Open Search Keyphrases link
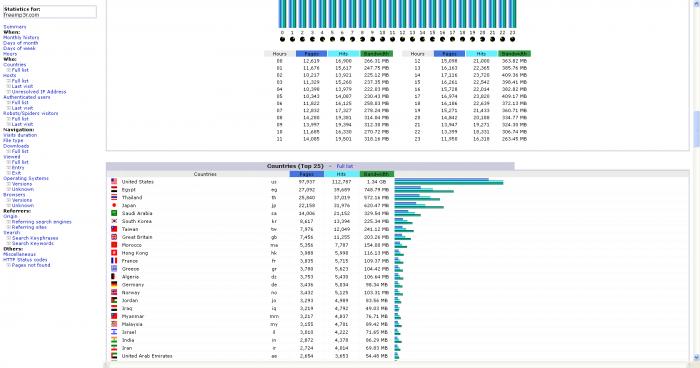Screen dimensions: 700x368 (x=35, y=238)
